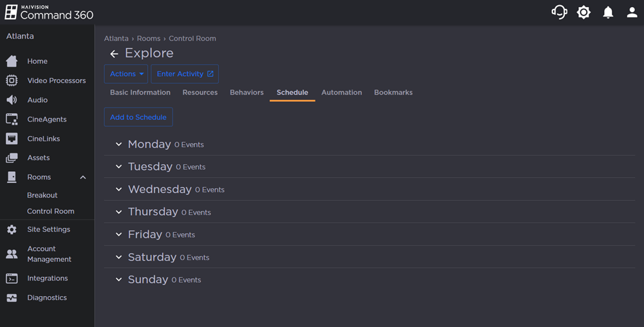
Task: Switch to the Automation tab
Action: tap(341, 93)
